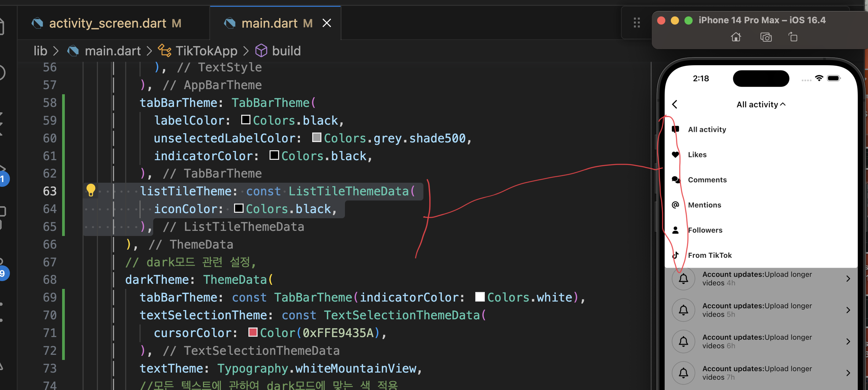Close the main.dart editor tab

[327, 23]
